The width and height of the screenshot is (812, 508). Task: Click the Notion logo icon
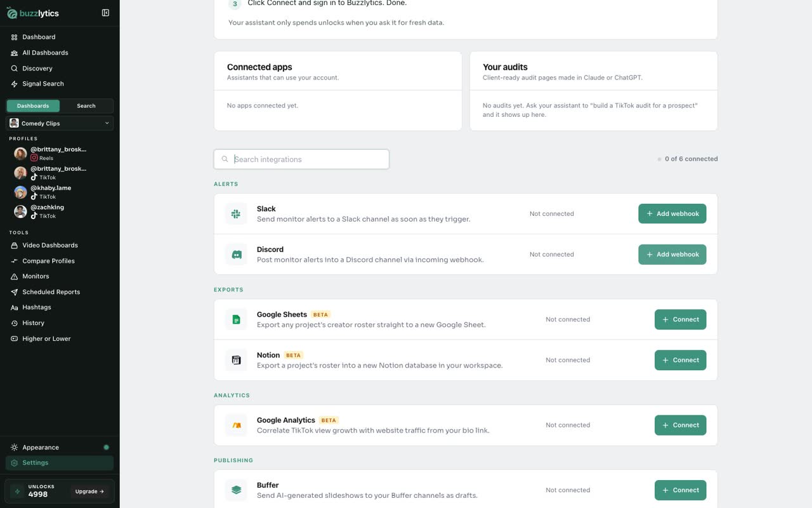tap(236, 360)
